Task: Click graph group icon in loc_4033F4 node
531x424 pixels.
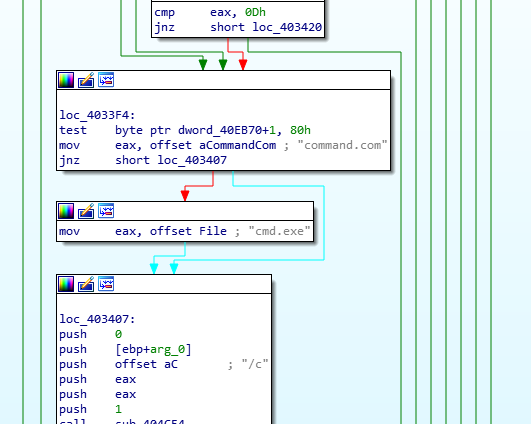Action: (106, 80)
